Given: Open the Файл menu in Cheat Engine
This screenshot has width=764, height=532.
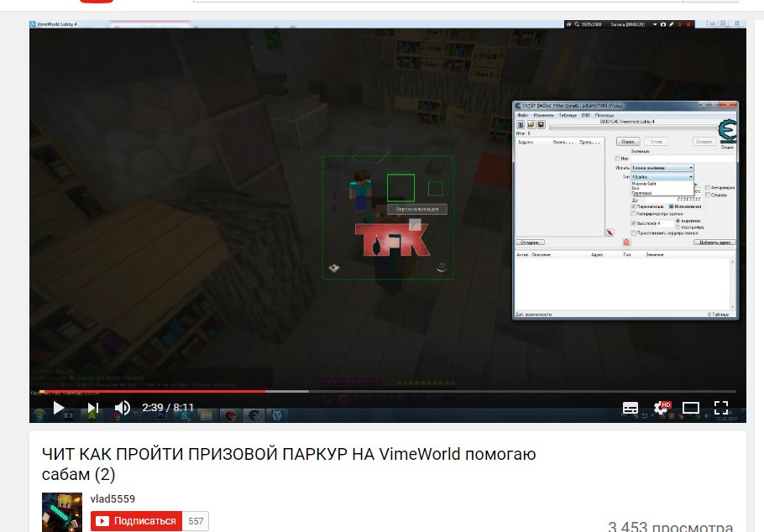Looking at the screenshot, I should click(522, 116).
